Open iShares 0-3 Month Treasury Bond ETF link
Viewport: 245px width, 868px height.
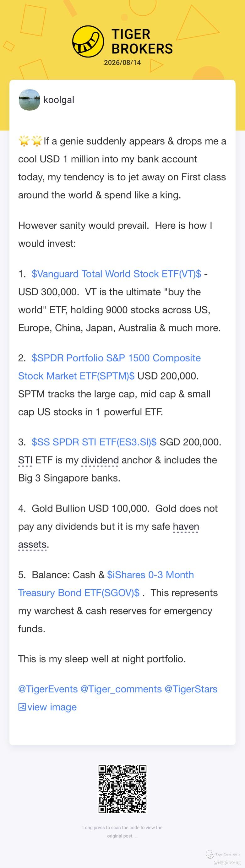106,584
